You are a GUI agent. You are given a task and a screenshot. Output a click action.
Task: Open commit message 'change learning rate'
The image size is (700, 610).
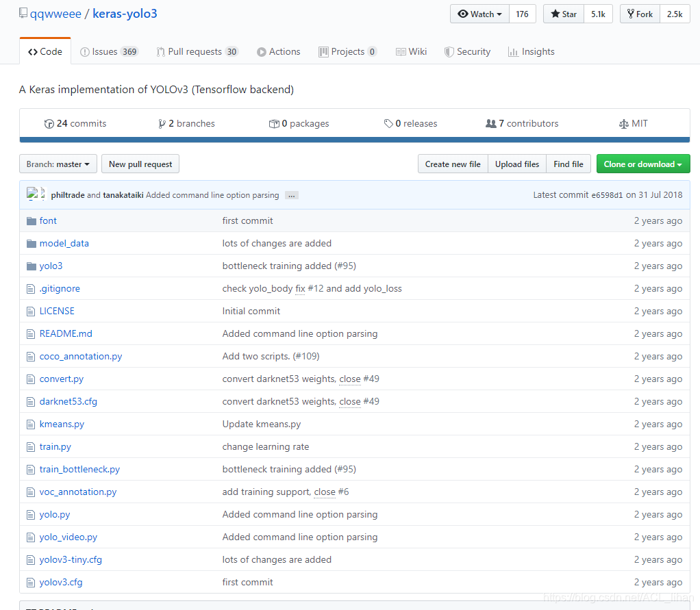click(x=266, y=447)
